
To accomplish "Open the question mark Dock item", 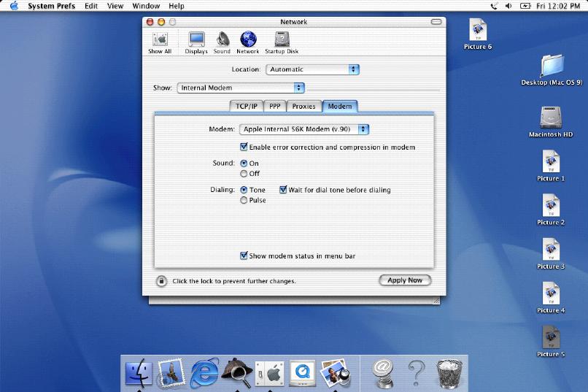I will pyautogui.click(x=416, y=373).
